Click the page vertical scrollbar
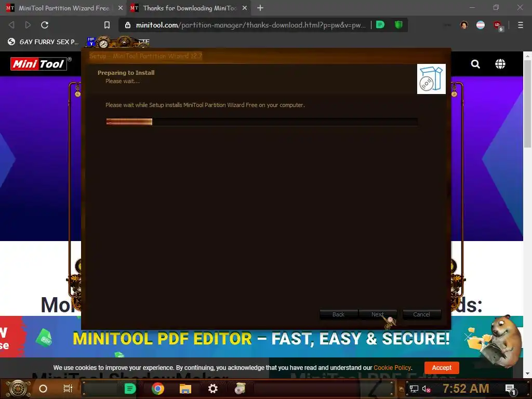This screenshot has height=399, width=532. (527, 104)
